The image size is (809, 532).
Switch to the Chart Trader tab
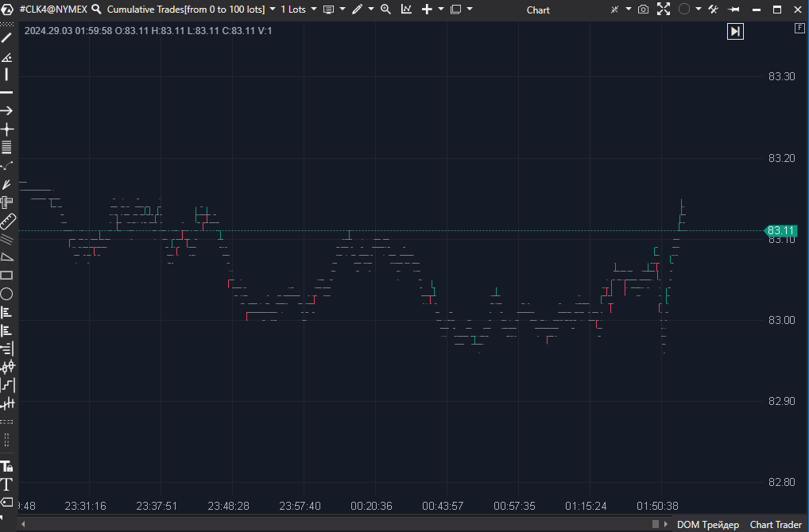775,525
